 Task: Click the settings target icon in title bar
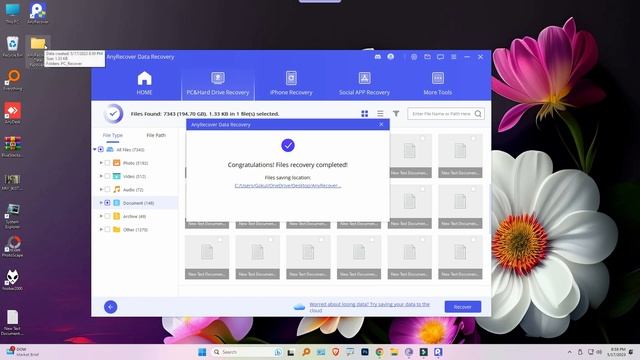pyautogui.click(x=414, y=57)
